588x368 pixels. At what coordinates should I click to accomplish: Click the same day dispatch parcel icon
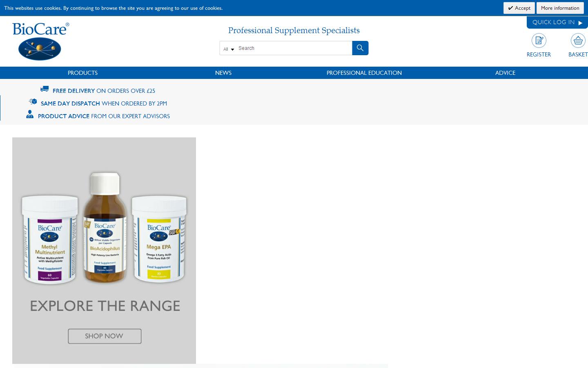pos(33,101)
